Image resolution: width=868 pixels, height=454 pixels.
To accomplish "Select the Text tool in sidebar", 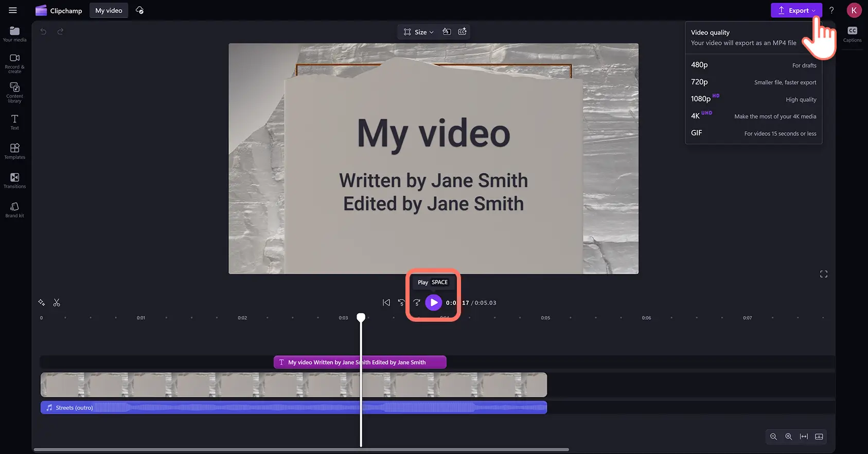I will click(14, 121).
